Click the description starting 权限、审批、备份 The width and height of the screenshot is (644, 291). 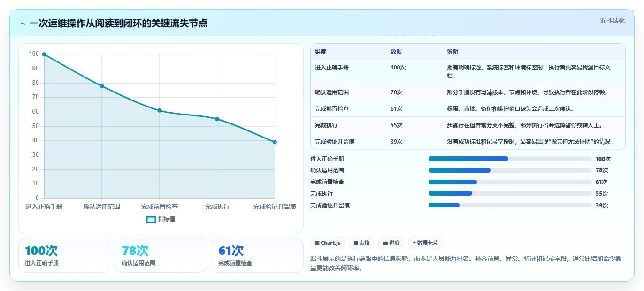click(511, 109)
